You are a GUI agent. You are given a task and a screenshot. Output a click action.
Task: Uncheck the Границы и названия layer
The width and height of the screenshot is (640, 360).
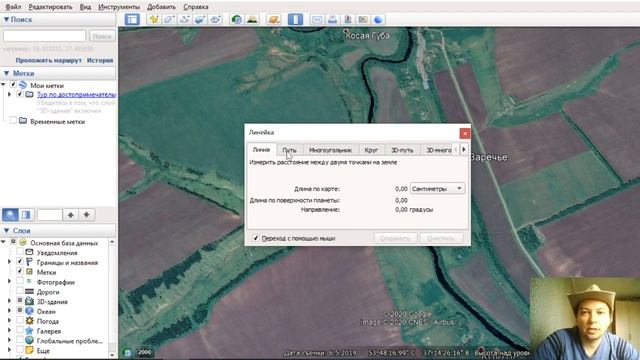pyautogui.click(x=20, y=262)
